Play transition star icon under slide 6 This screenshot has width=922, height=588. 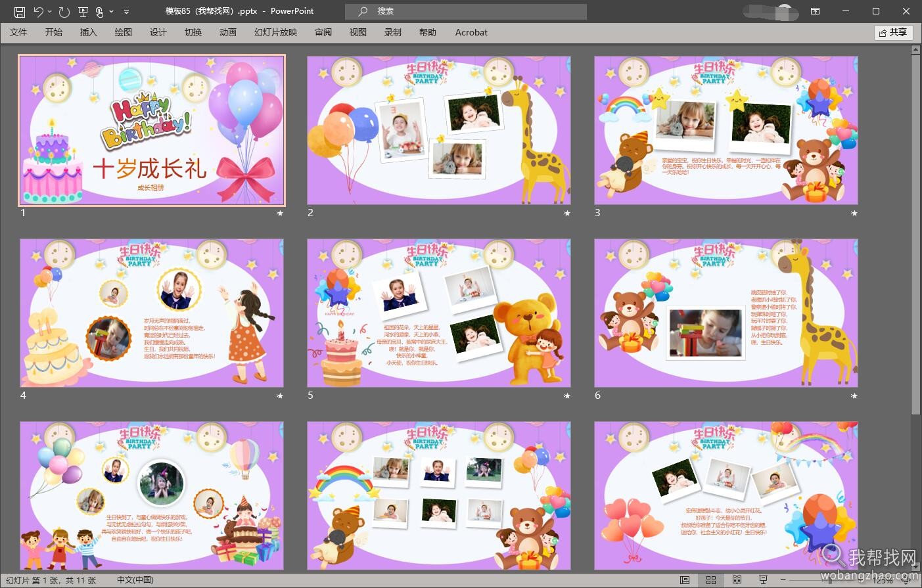point(854,396)
